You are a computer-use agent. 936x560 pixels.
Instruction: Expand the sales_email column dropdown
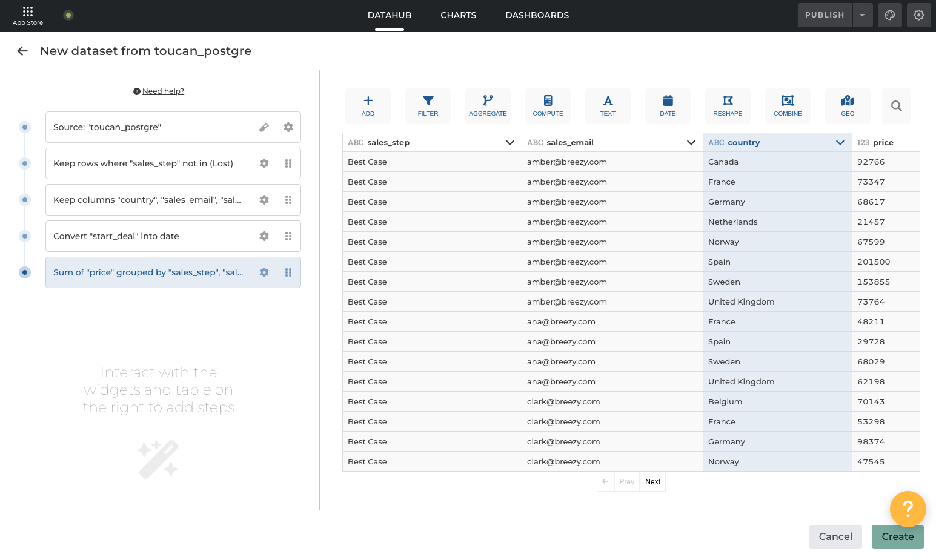(691, 143)
